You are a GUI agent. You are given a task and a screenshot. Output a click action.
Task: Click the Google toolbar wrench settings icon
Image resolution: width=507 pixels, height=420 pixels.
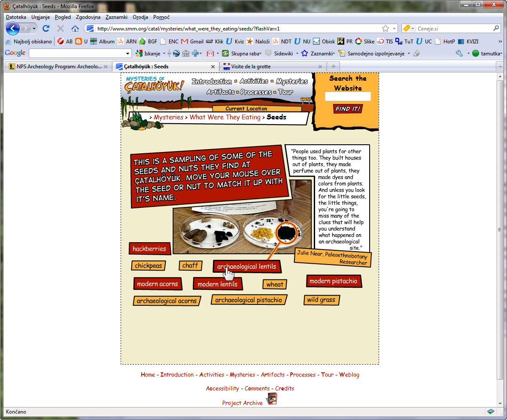coord(459,54)
